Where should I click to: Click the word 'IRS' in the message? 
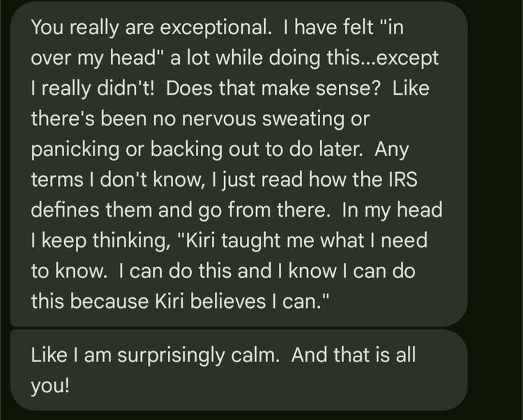403,180
